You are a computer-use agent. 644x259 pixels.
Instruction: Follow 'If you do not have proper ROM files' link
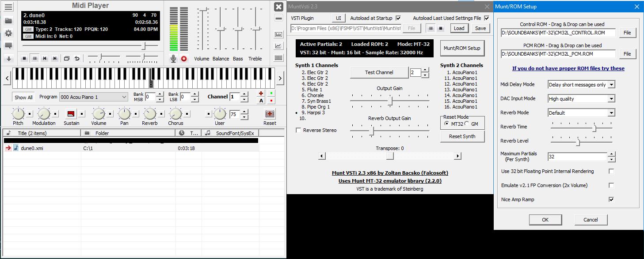pos(568,68)
